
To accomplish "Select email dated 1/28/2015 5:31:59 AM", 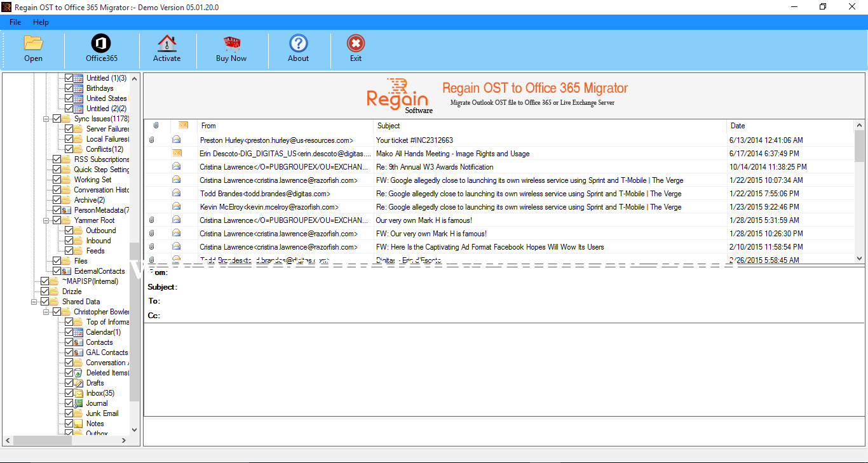I will click(499, 220).
